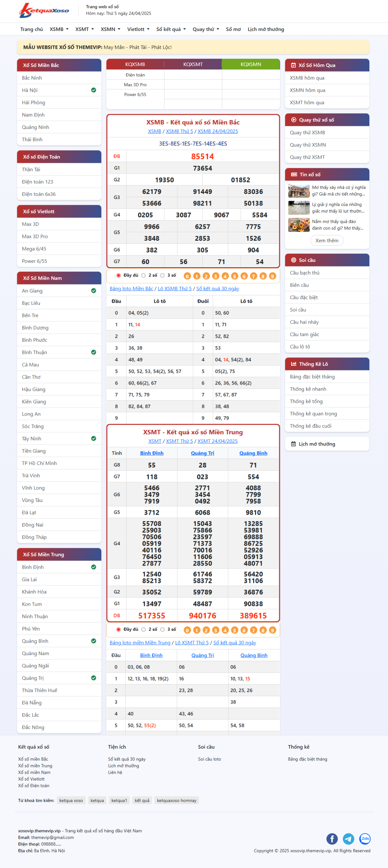This screenshot has width=388, height=868.
Task: Click the KetquaXoso logo
Action: 44,11
